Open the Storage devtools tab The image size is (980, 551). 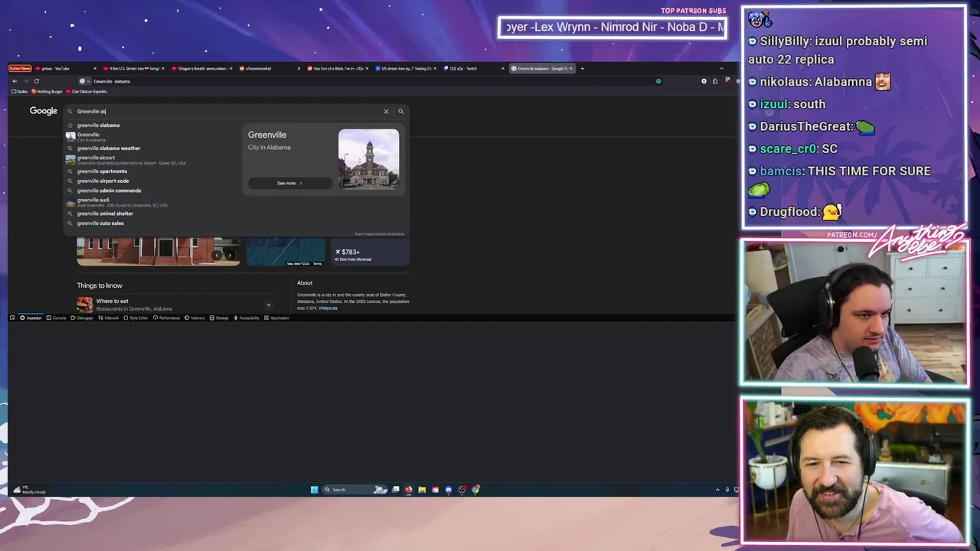point(219,318)
